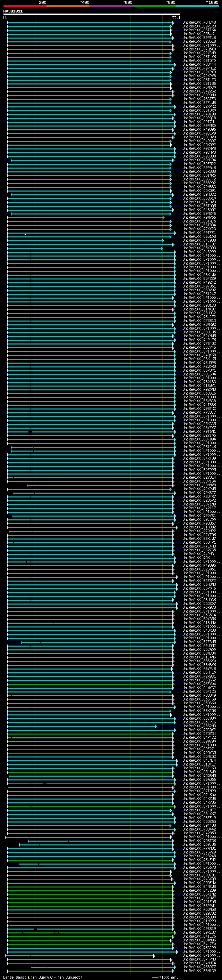
Task: Open hit UniRef100_P49242
Action: [x=199, y=283]
